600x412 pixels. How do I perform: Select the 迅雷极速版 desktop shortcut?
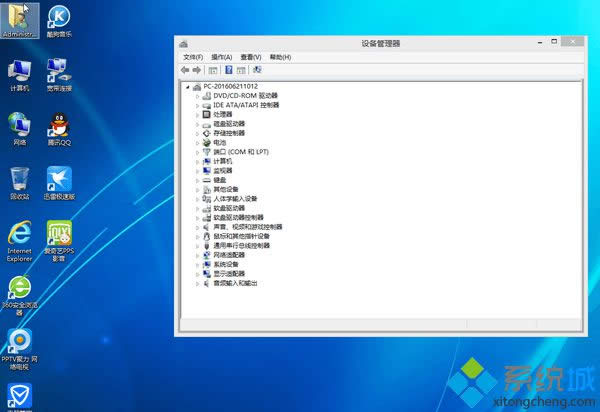click(x=59, y=183)
